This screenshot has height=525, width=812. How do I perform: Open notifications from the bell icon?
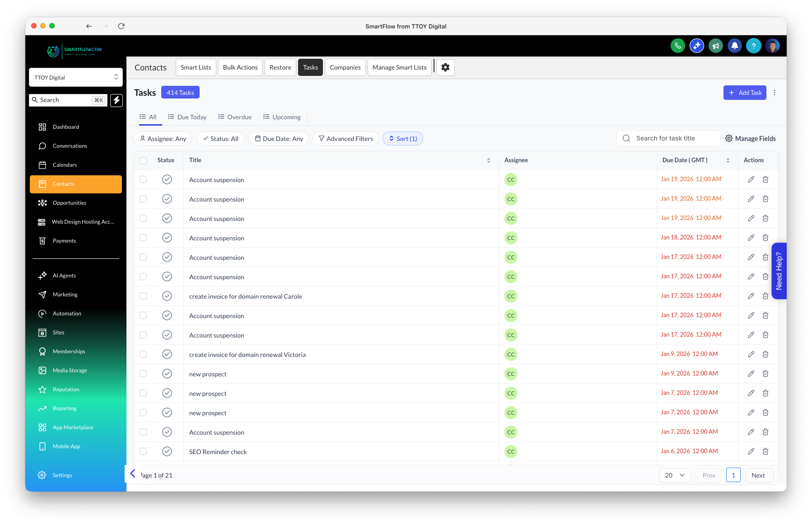click(735, 46)
